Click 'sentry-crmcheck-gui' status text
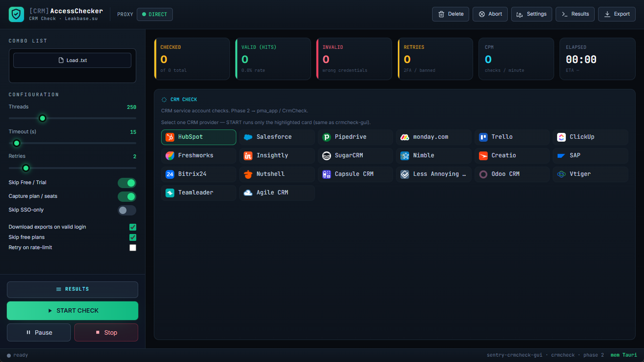Viewport: 644px width, 362px height. pyautogui.click(x=515, y=355)
